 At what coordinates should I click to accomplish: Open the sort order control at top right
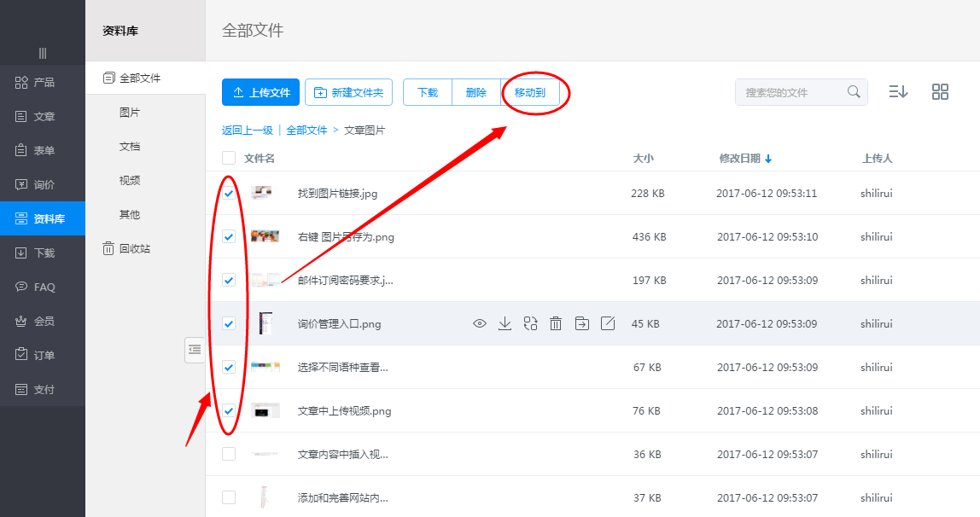pyautogui.click(x=898, y=91)
